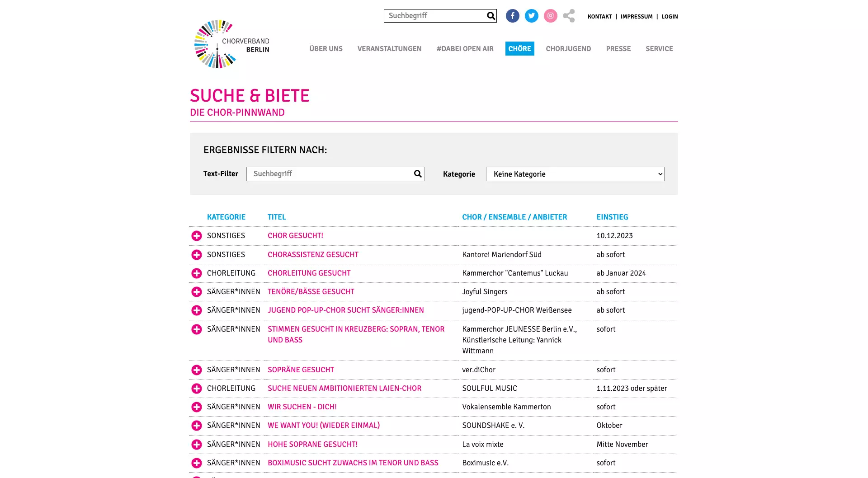This screenshot has height=478, width=868.
Task: Open 'Stimmen gesucht in Kreuzberg' title
Action: (x=356, y=335)
